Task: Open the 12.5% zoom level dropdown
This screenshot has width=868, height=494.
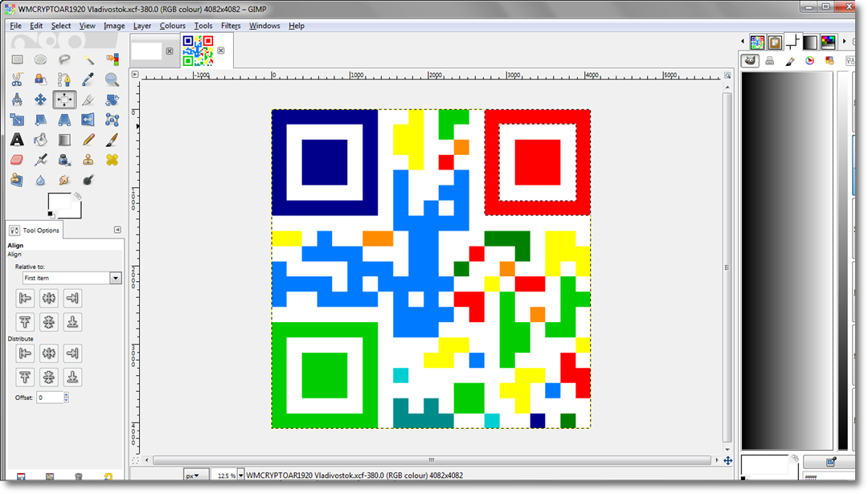Action: point(241,476)
